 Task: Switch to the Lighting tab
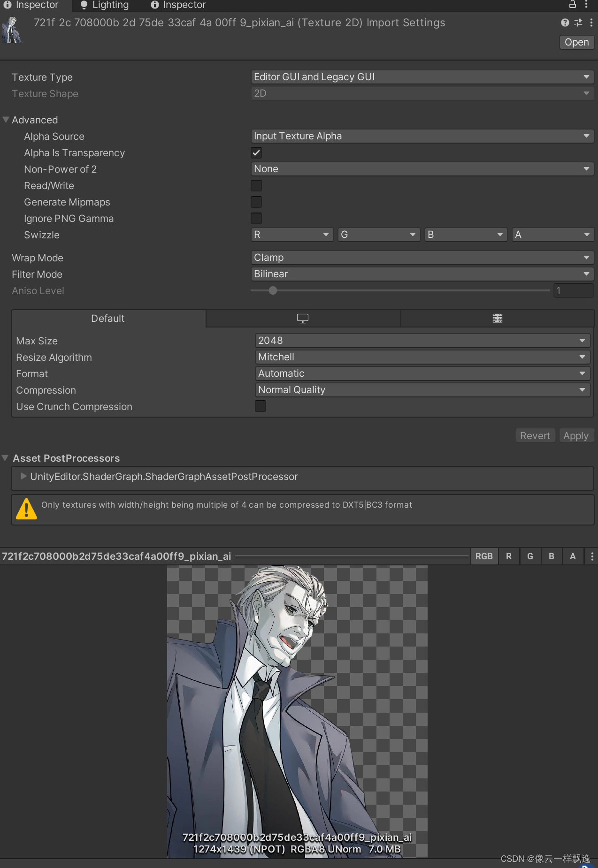point(104,5)
